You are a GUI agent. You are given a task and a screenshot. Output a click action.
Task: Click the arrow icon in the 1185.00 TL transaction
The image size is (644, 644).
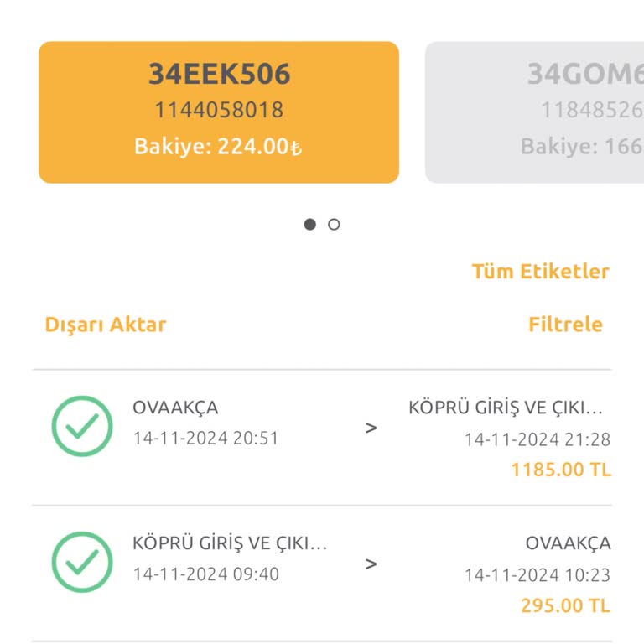tap(371, 428)
